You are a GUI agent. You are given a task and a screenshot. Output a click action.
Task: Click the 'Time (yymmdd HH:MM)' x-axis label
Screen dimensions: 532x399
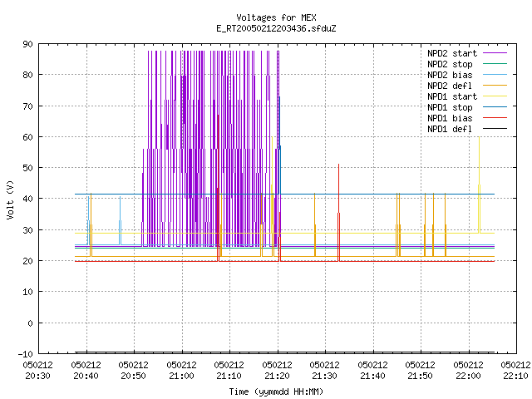(276, 392)
